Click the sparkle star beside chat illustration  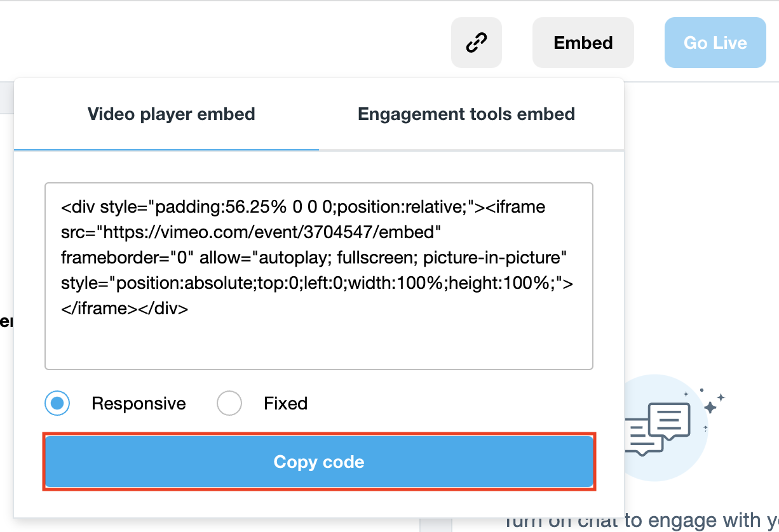[x=710, y=407]
